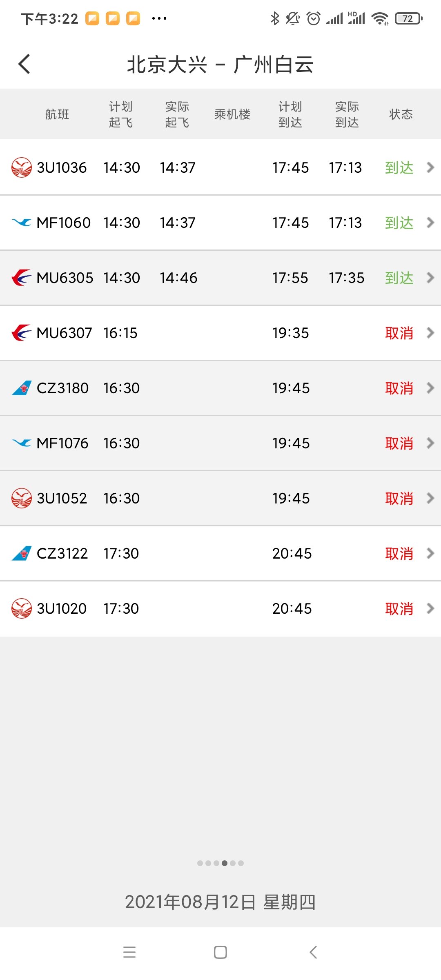Select the 到达 status of MF1060
This screenshot has height=980, width=441.
pos(399,223)
